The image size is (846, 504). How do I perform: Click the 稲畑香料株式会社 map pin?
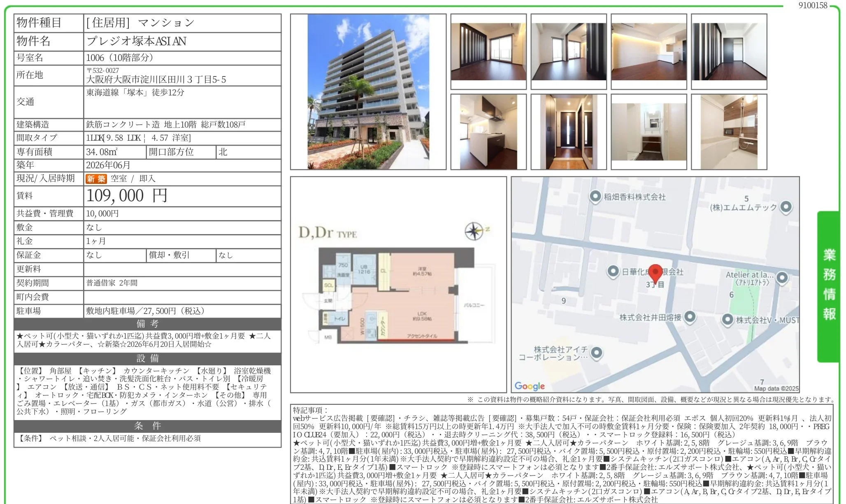click(x=595, y=196)
